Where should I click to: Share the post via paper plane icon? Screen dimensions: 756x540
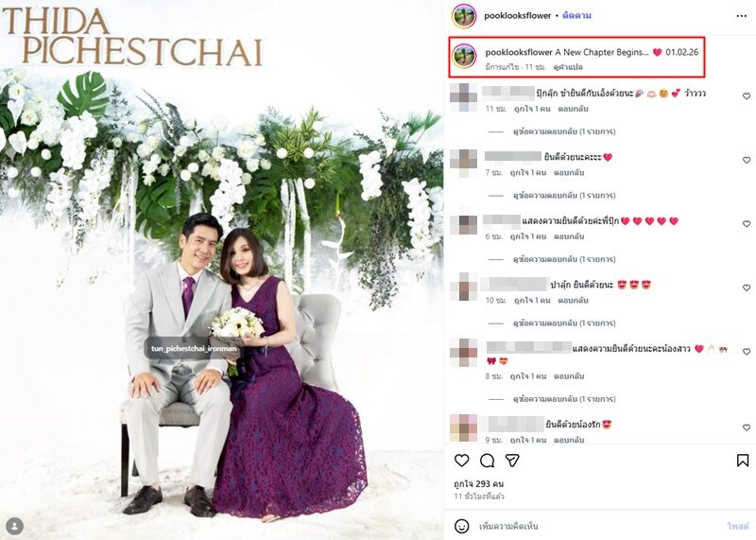512,461
